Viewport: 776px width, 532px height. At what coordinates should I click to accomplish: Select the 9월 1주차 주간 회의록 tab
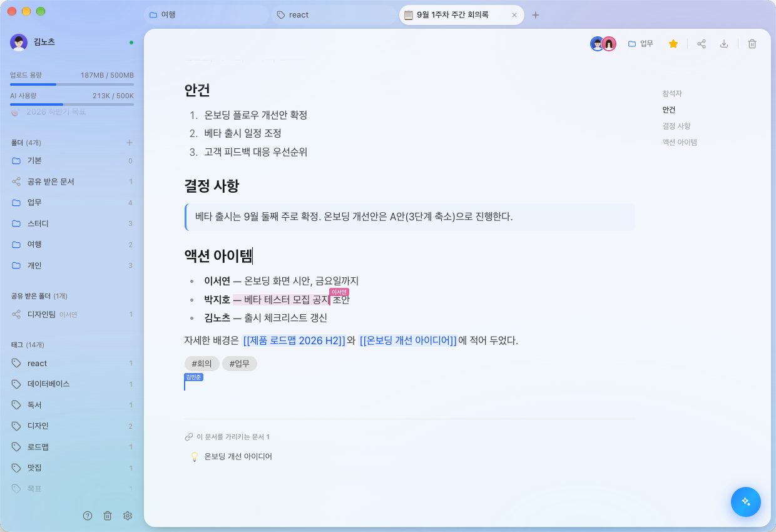tap(461, 15)
